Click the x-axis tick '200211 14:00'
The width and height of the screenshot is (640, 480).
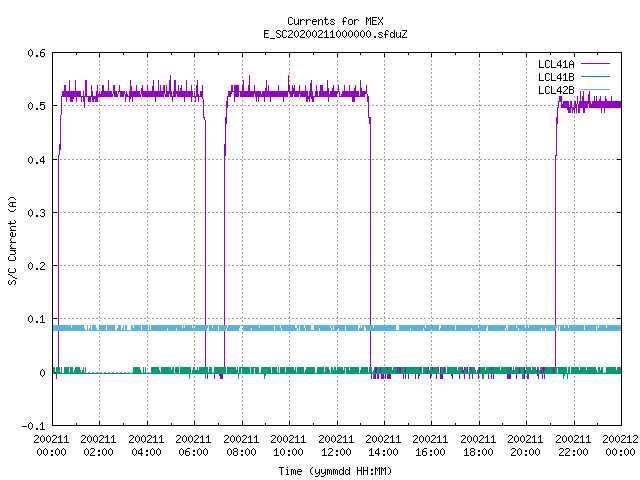[x=383, y=446]
